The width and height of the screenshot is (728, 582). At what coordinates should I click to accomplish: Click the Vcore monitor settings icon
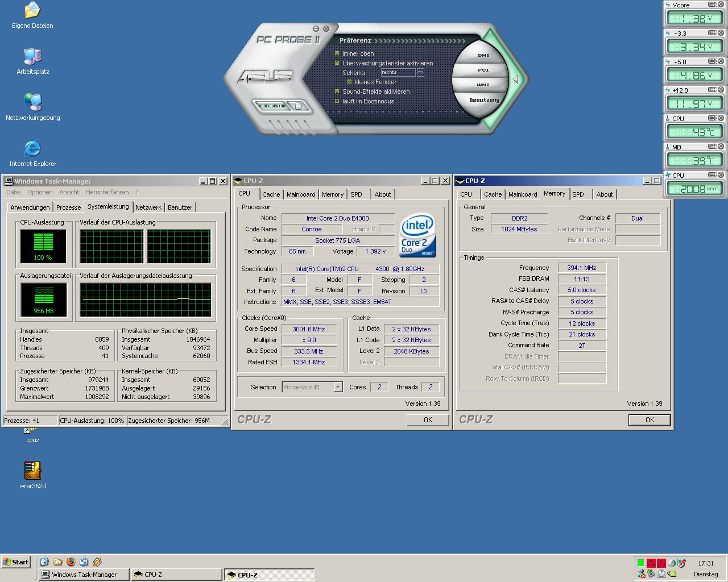click(712, 5)
